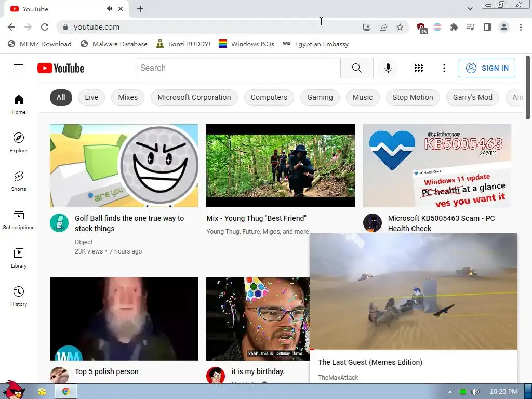Open Chrome three-dot menu
Viewport: 532px width, 399px height.
pos(521,27)
